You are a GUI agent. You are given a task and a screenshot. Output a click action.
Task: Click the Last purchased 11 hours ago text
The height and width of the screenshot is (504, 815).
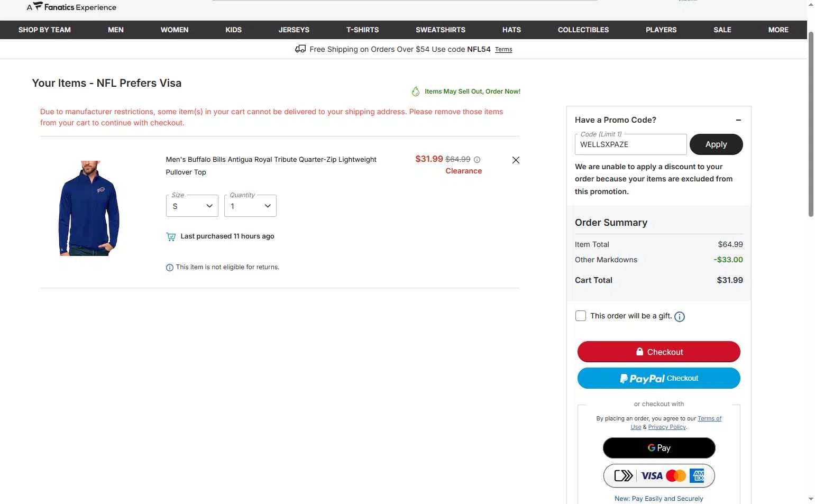[x=227, y=236]
